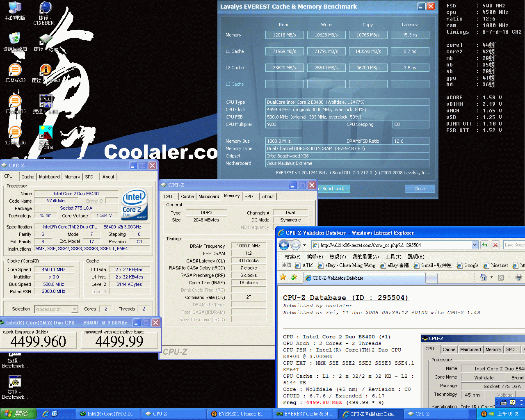Switch to CPU tab in CPU-Z timings window
This screenshot has width=525, height=420.
[168, 196]
